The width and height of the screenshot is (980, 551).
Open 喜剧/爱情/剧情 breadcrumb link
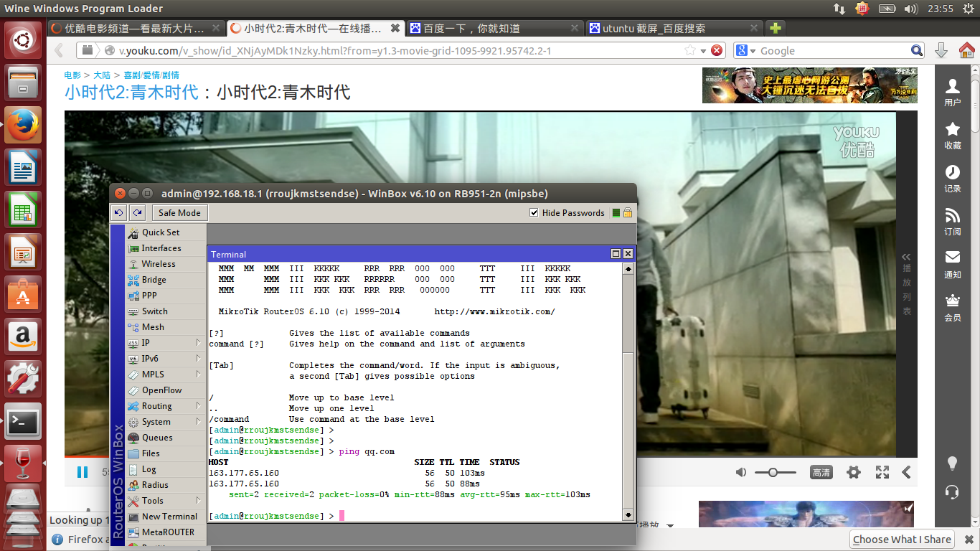pyautogui.click(x=151, y=75)
